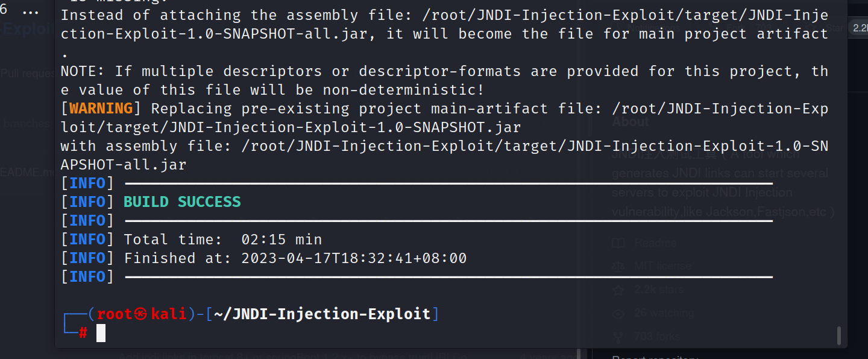Click the orange WARNING label in terminal
The width and height of the screenshot is (868, 359).
[101, 109]
